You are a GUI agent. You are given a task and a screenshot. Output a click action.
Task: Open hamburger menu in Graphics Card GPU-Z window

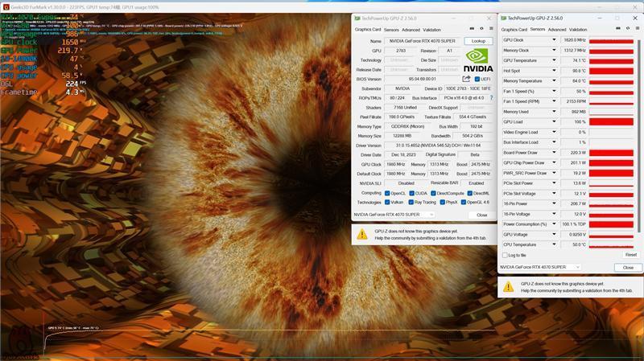pos(491,29)
